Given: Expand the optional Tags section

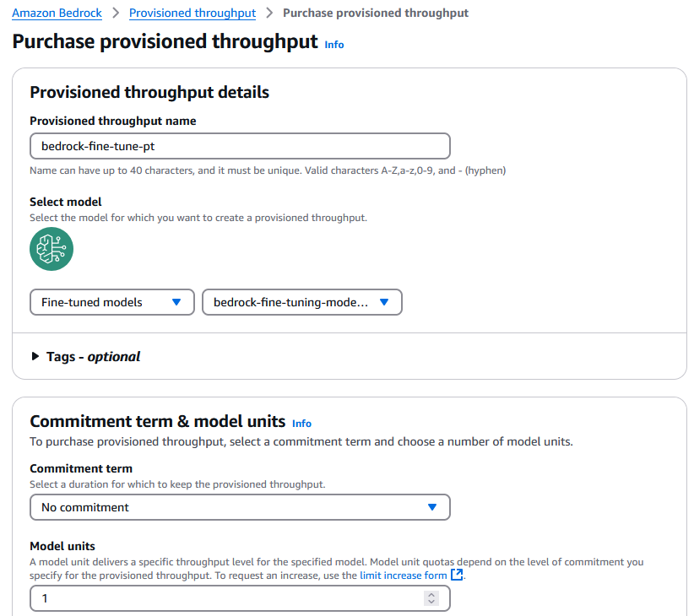Looking at the screenshot, I should tap(93, 356).
